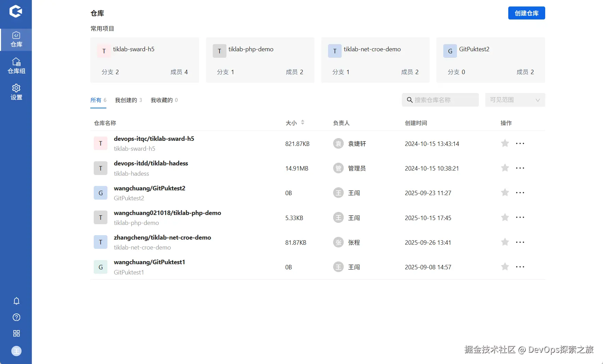The width and height of the screenshot is (603, 364).
Task: Click the 仓库名称 column header
Action: [x=105, y=123]
